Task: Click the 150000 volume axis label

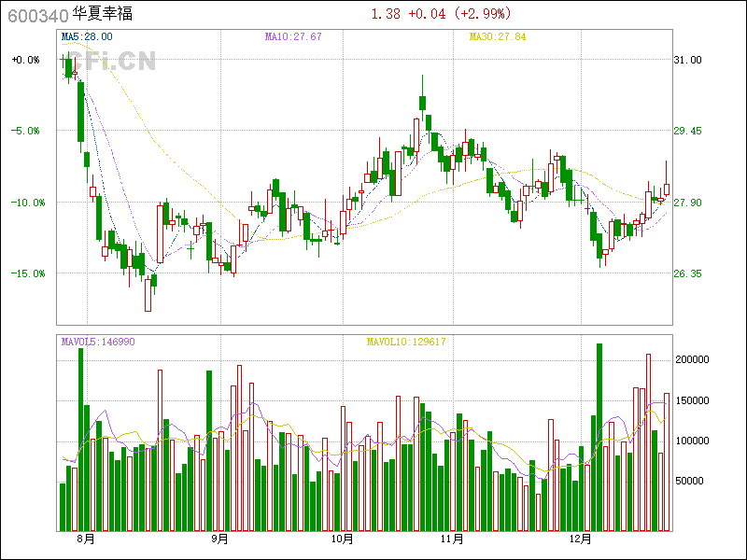Action: 692,400
